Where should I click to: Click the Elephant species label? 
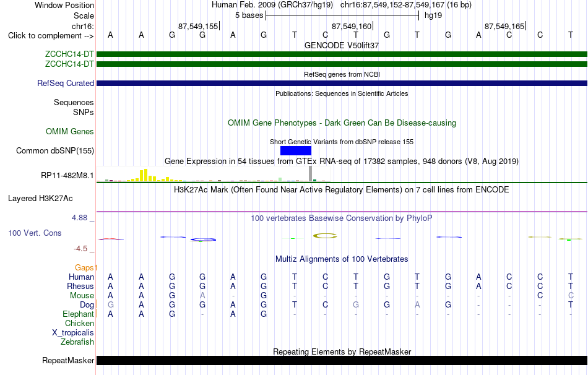pyautogui.click(x=79, y=314)
